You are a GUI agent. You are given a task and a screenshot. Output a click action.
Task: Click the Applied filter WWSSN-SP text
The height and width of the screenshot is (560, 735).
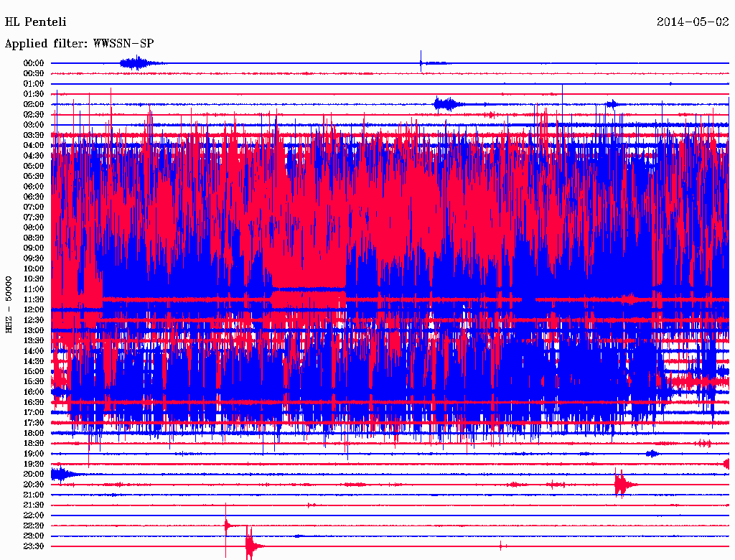click(x=79, y=44)
